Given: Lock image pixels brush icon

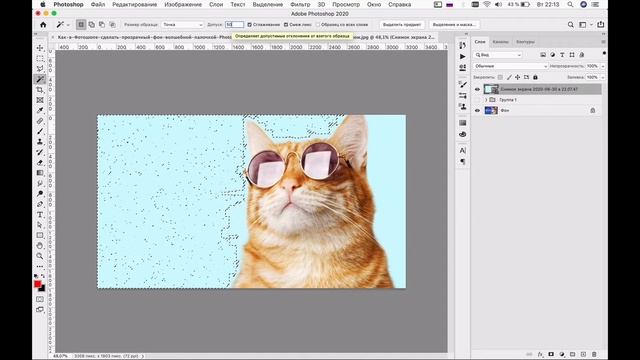Looking at the screenshot, I should 509,77.
